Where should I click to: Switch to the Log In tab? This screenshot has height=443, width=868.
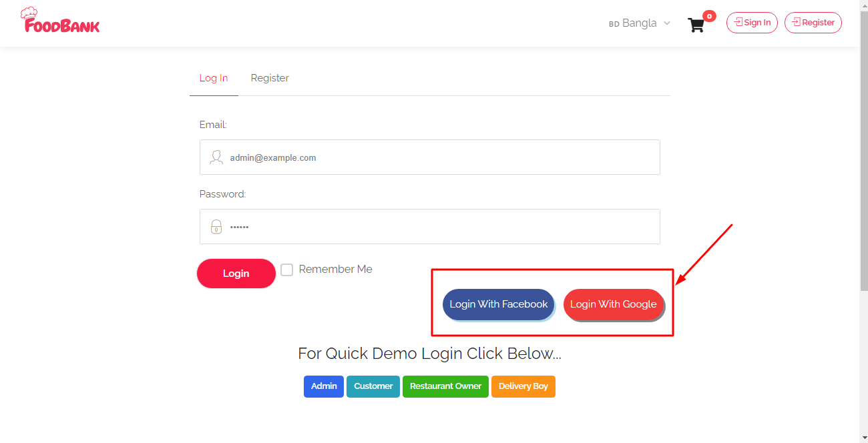pos(214,78)
